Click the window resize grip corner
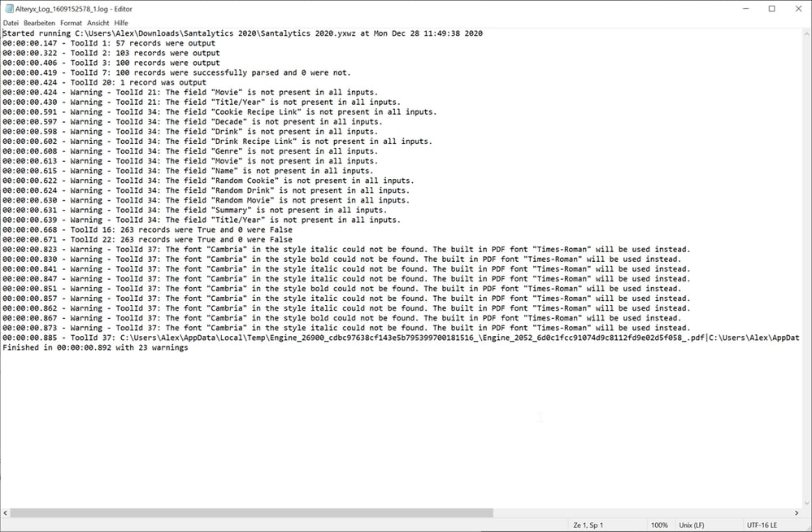 (806, 526)
